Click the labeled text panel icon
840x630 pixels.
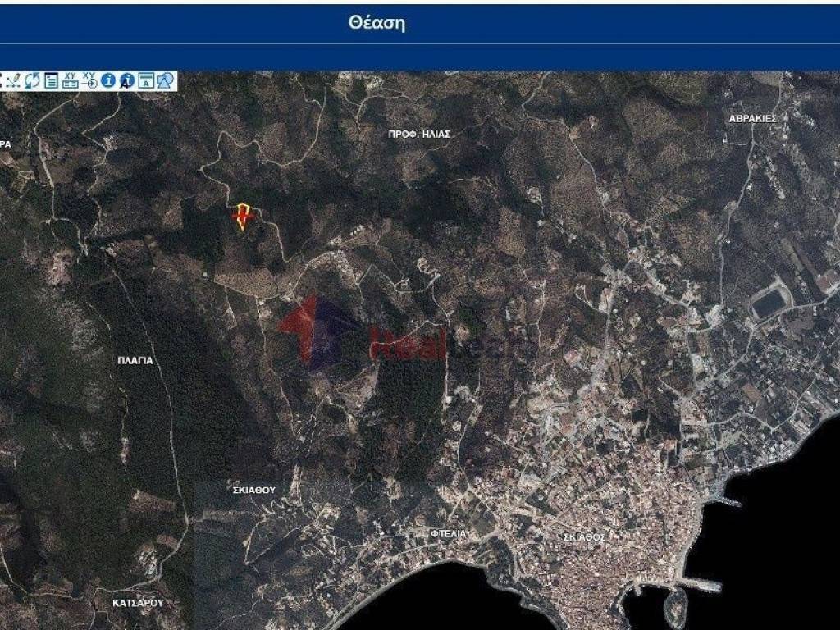144,80
